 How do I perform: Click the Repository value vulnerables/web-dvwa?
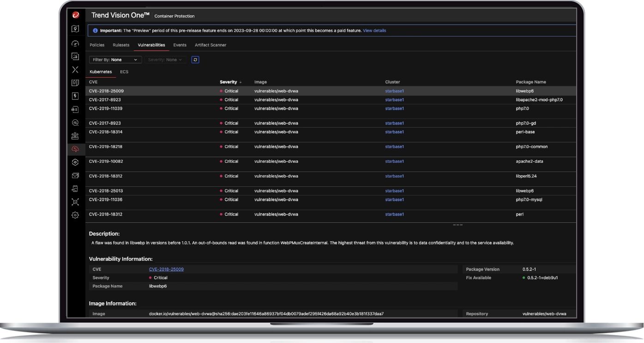point(544,314)
